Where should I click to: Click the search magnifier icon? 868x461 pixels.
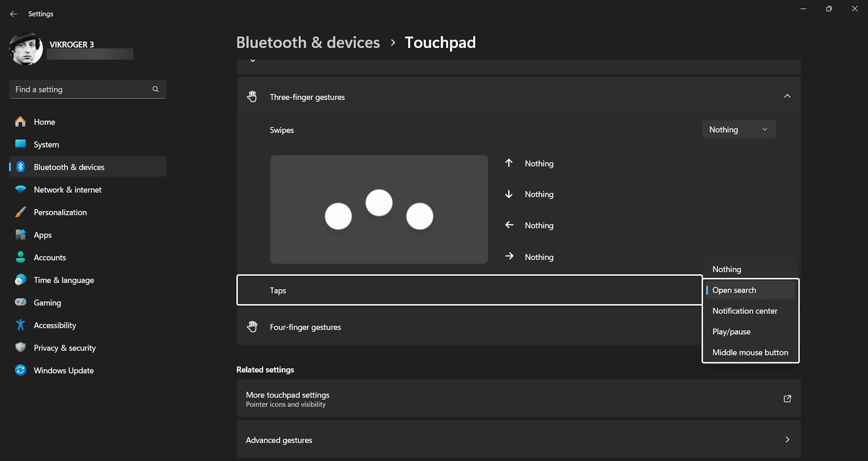pyautogui.click(x=155, y=89)
